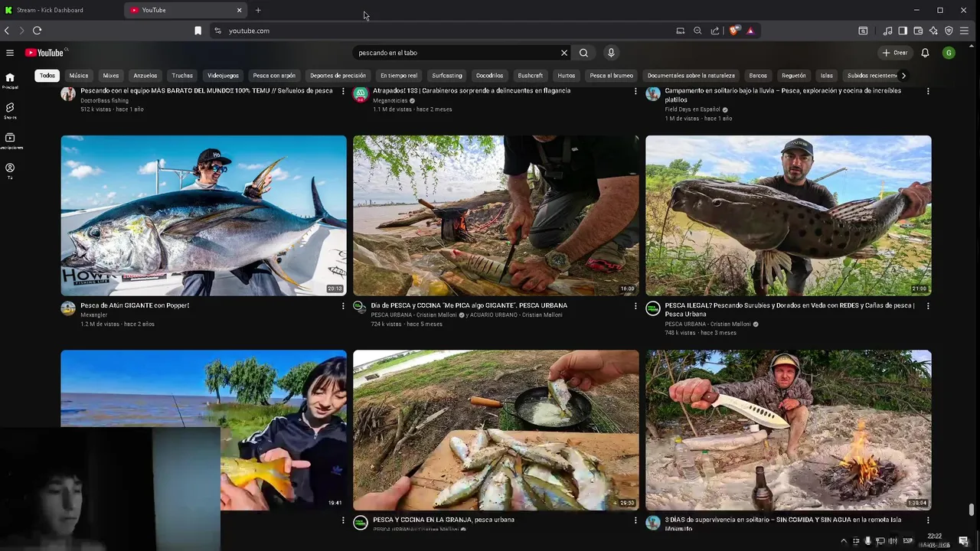Show hidden system tray icons arrow
The image size is (980, 551).
coord(844,541)
